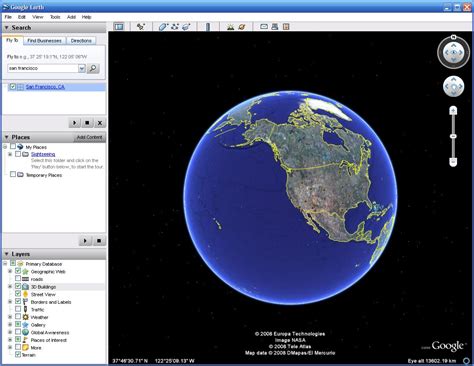Click the Add Image Overlay toolbar icon
This screenshot has height=366, width=474.
pyautogui.click(x=186, y=27)
